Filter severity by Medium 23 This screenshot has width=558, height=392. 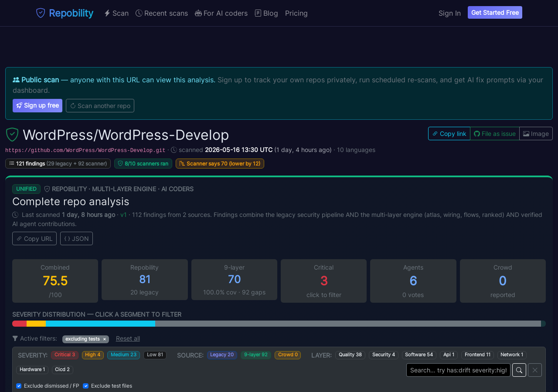(123, 355)
